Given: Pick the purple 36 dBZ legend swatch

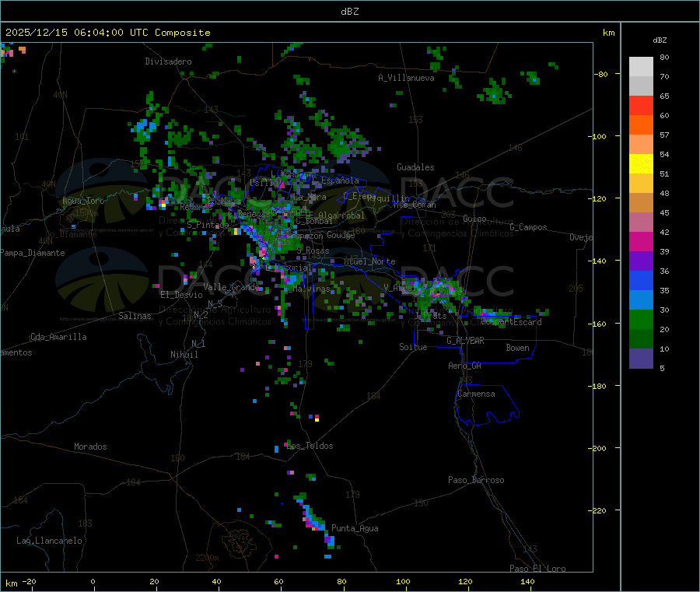Looking at the screenshot, I should pos(641,261).
